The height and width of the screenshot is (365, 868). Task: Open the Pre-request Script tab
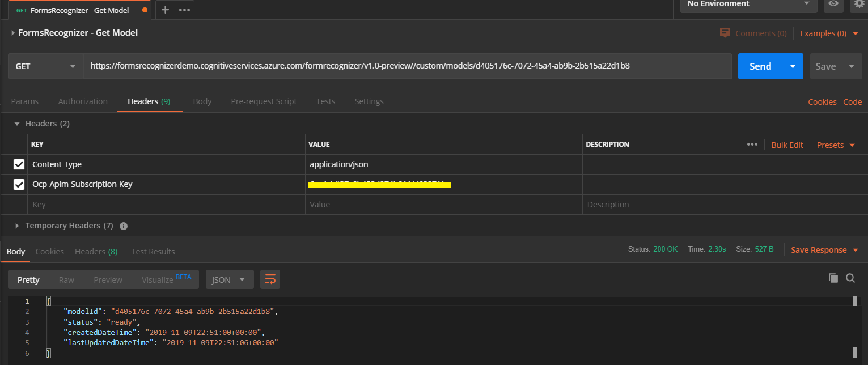click(x=264, y=101)
